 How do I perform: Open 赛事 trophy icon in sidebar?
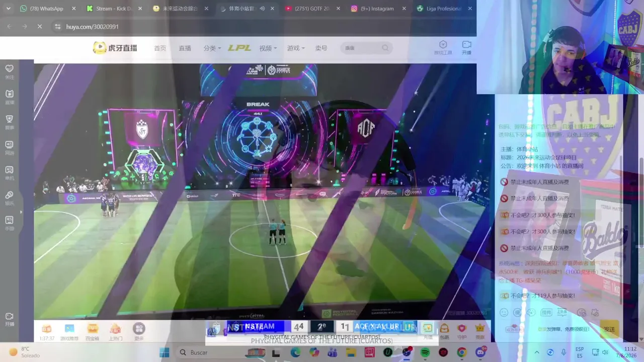(10, 122)
